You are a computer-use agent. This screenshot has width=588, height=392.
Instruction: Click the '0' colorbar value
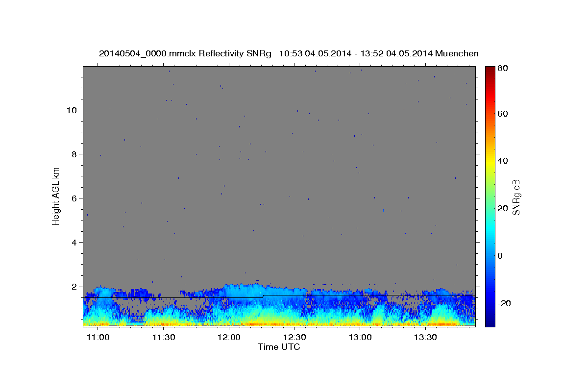(x=501, y=256)
